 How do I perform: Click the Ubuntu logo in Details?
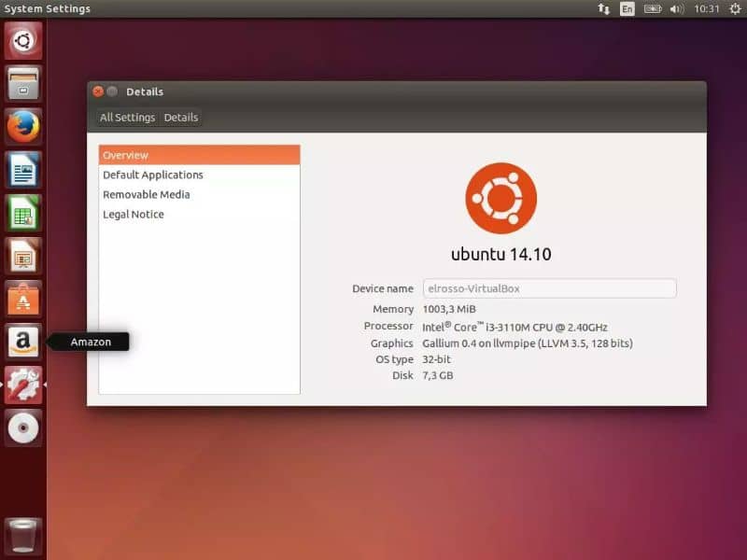(500, 198)
